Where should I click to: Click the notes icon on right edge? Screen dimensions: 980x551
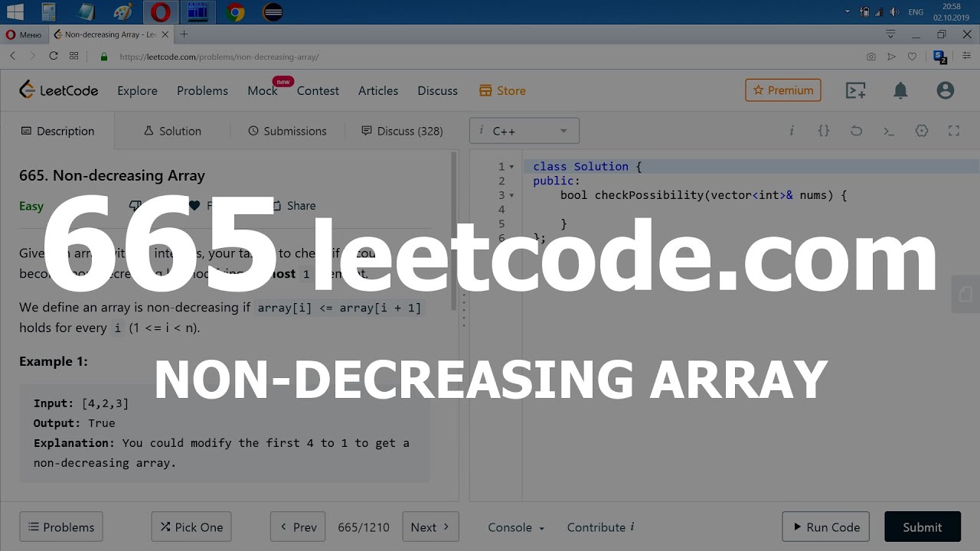point(965,294)
